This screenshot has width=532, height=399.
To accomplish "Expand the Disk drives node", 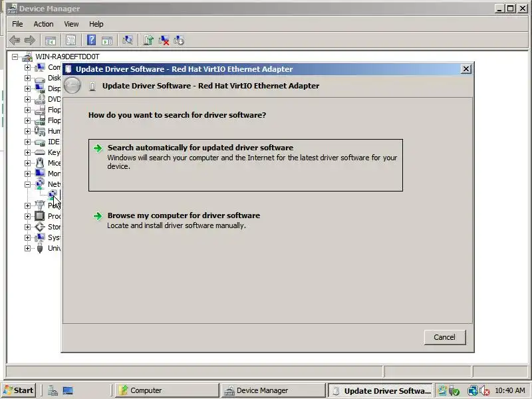I will coord(27,78).
